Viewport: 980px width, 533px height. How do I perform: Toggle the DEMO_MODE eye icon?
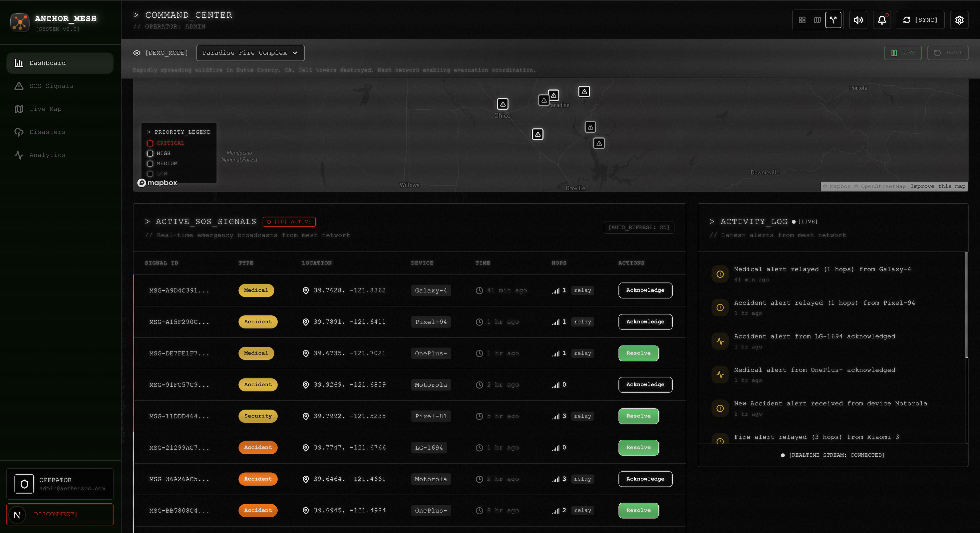137,53
